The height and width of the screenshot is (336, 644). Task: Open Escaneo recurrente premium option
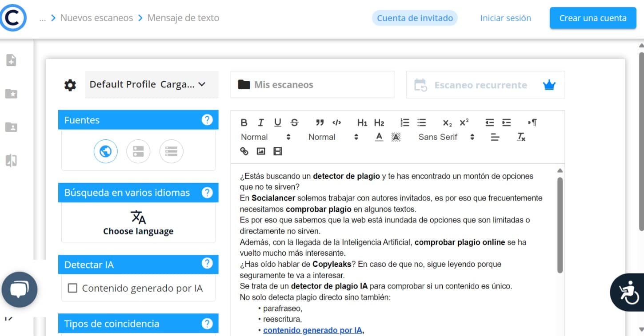[485, 85]
